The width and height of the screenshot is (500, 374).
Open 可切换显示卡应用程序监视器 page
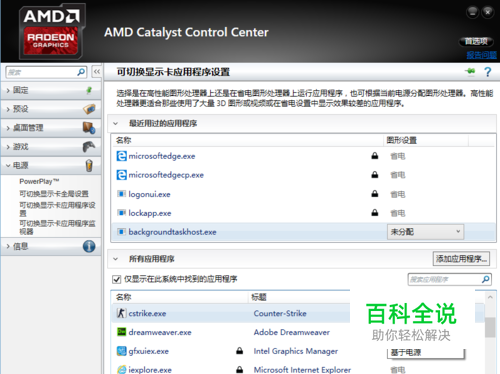point(57,227)
